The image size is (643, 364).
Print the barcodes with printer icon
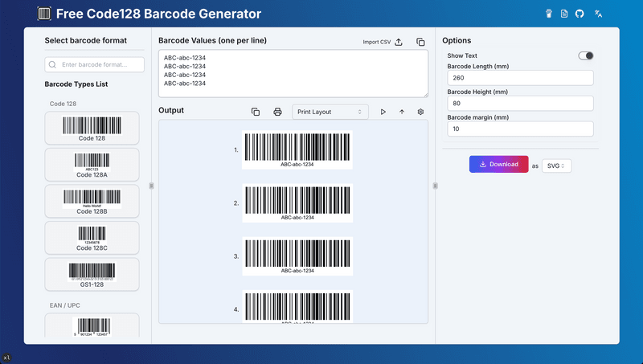(277, 112)
